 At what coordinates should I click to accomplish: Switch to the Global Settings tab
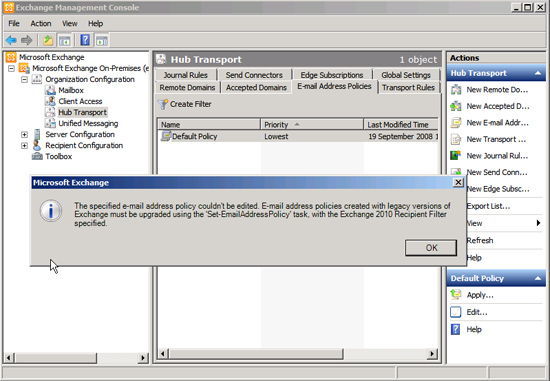click(x=406, y=75)
